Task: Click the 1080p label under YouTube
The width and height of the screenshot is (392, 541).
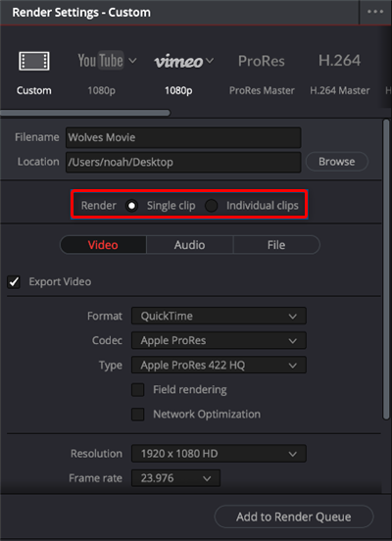Action: click(x=101, y=91)
